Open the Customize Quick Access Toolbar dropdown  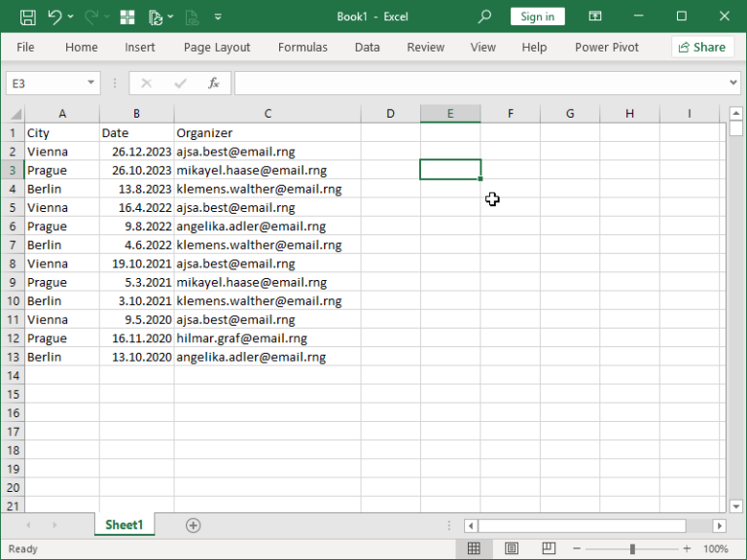[x=218, y=17]
